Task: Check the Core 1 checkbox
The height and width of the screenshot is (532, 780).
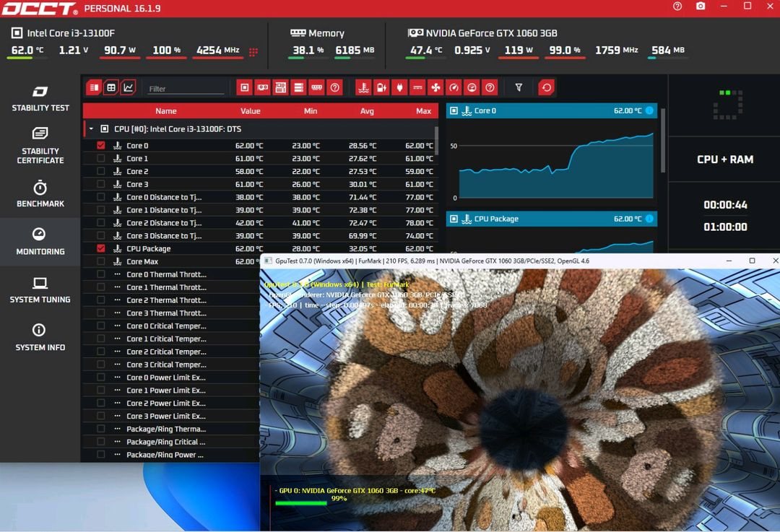Action: point(101,158)
